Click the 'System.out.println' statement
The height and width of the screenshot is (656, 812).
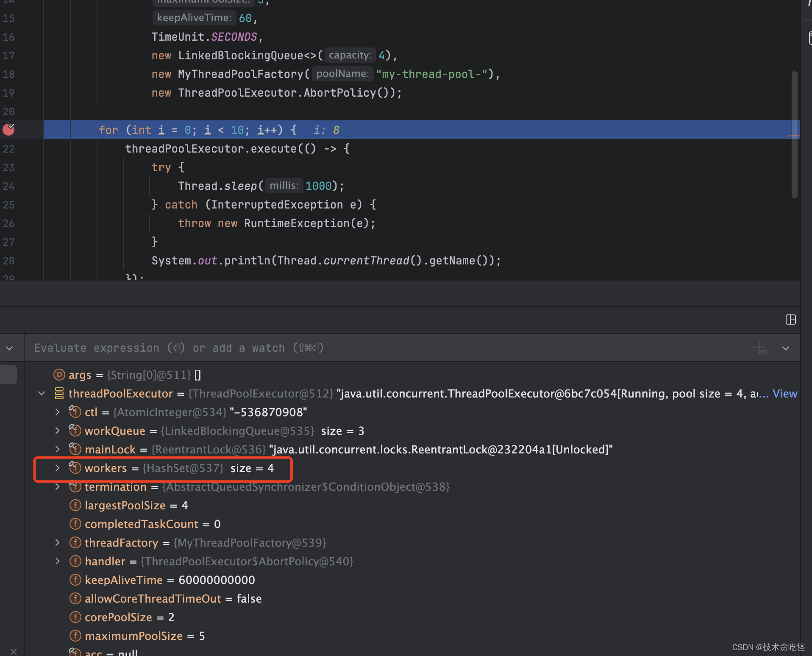(x=326, y=261)
